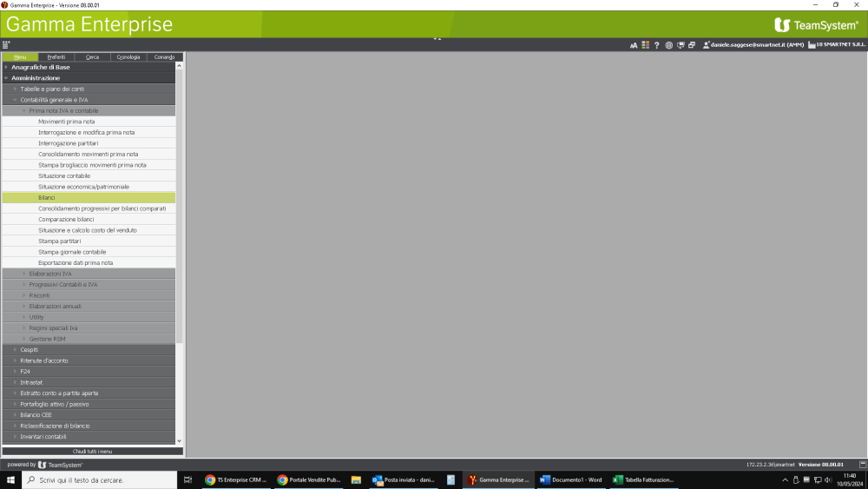Open Movimenti prima nota
868x489 pixels.
pyautogui.click(x=89, y=122)
